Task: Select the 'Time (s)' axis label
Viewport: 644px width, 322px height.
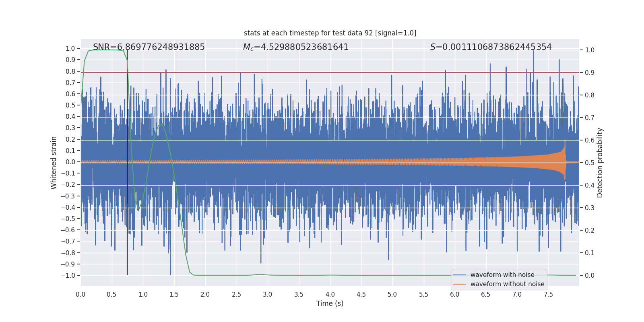Action: click(x=330, y=303)
